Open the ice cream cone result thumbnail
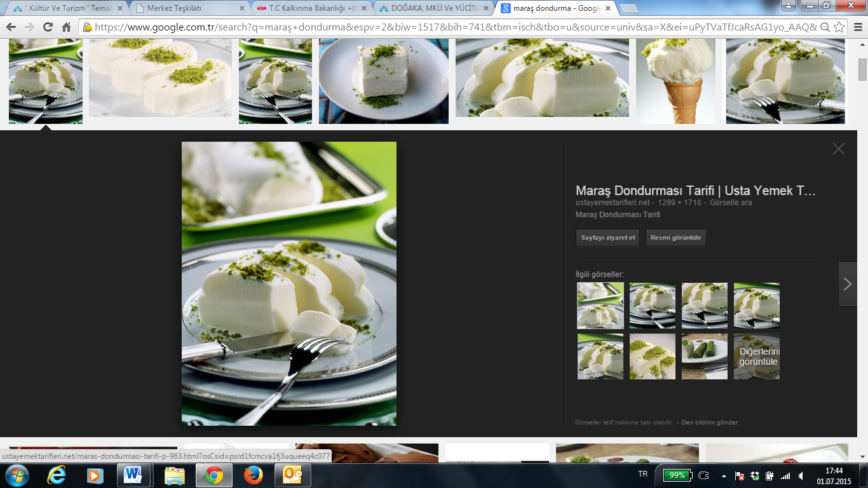Image resolution: width=868 pixels, height=488 pixels. [675, 81]
